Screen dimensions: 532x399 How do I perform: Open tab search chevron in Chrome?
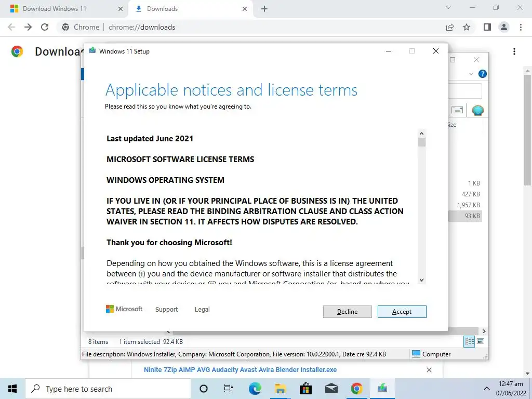(448, 7)
